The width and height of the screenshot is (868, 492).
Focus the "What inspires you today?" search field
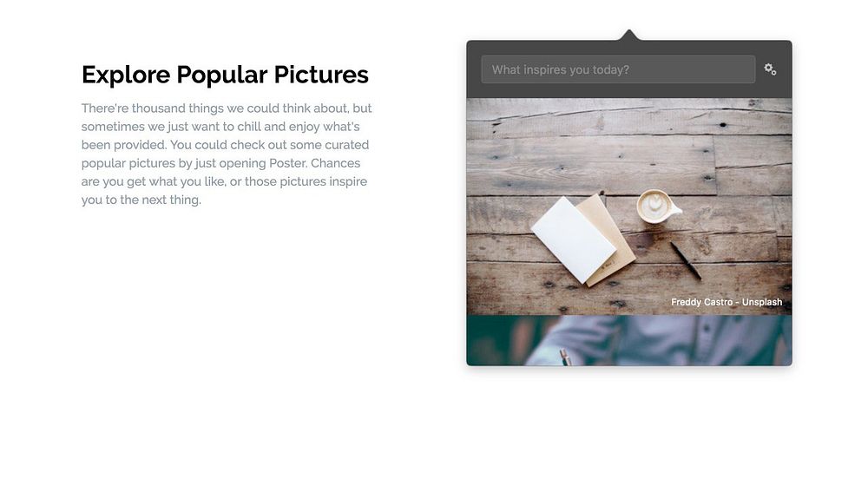(x=618, y=69)
